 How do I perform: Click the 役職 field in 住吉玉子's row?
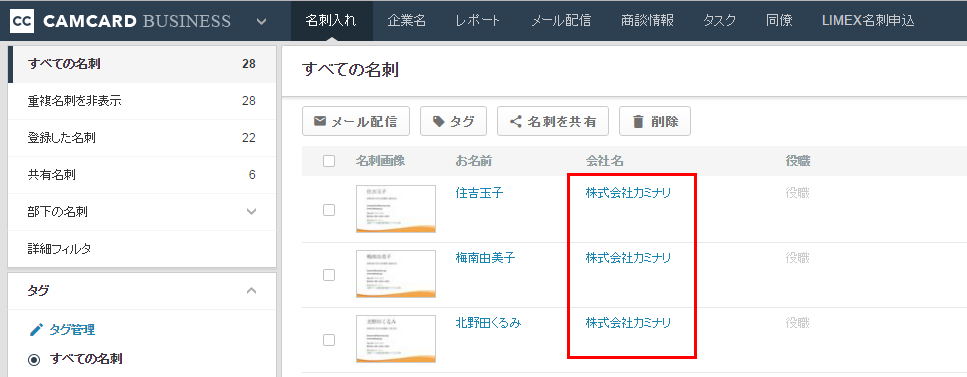coord(797,193)
